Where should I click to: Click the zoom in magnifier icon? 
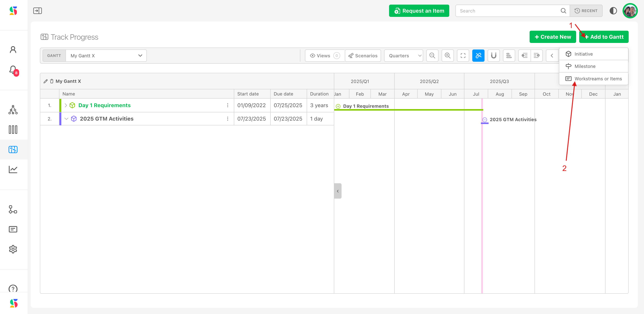[x=448, y=56]
